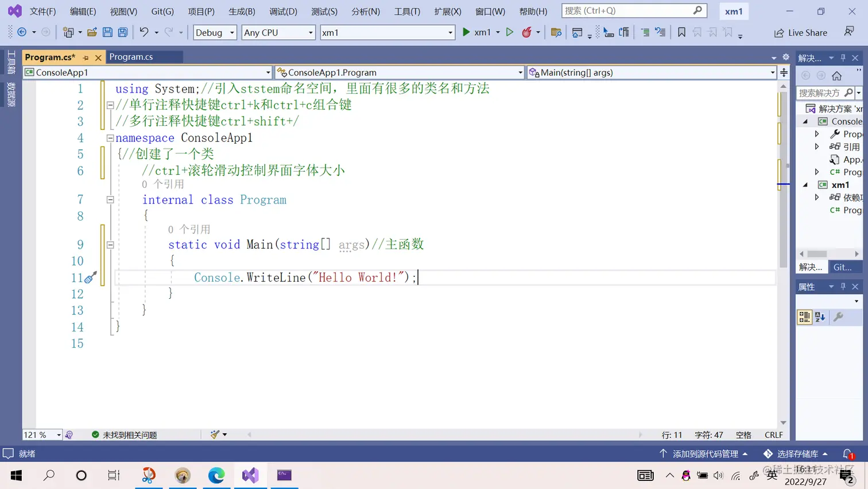This screenshot has height=489, width=868.
Task: Click the editor vertical scrollbar thumb
Action: click(783, 178)
